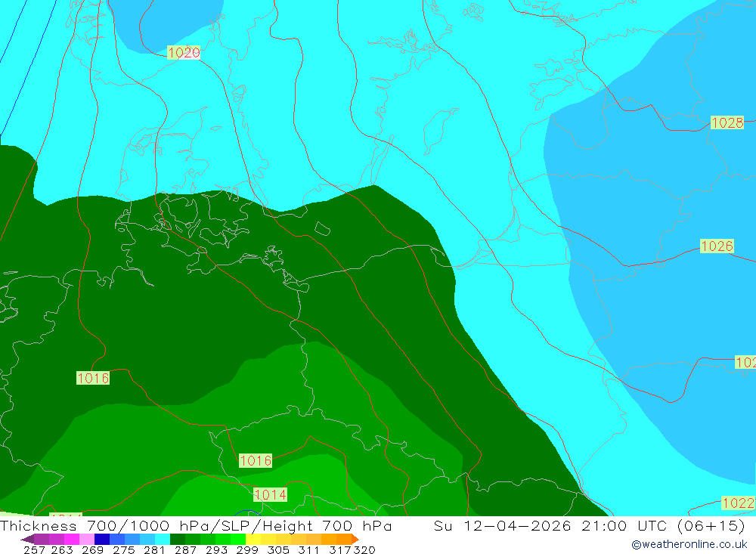Select the light pink legend swatch

coord(87,539)
